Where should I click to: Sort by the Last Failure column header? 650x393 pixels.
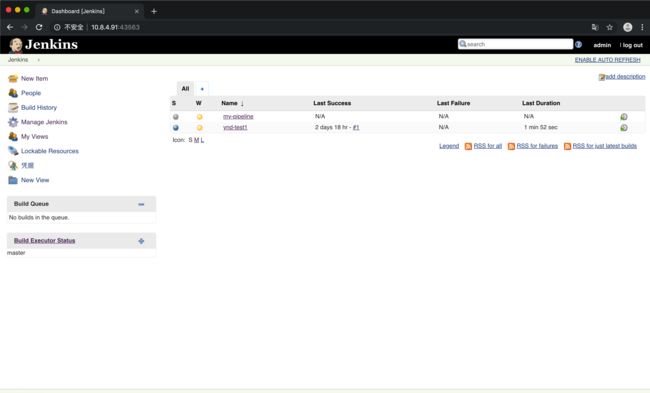coord(453,103)
